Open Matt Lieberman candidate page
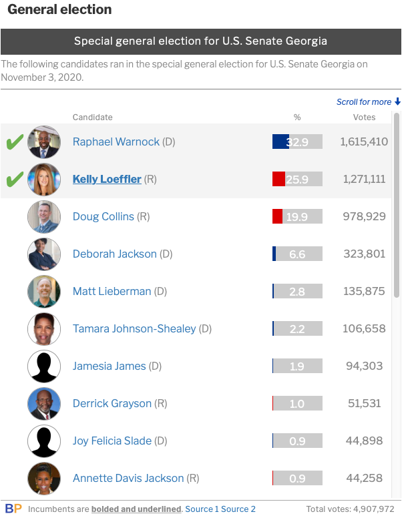 click(112, 291)
